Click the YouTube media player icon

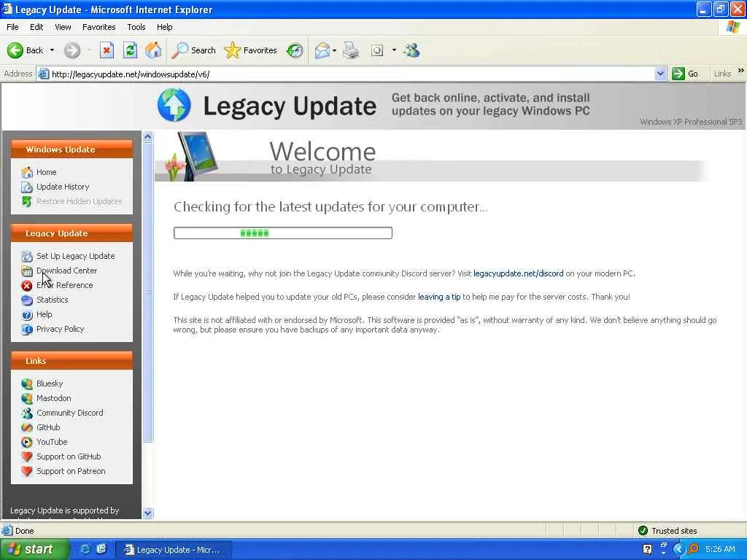(27, 443)
